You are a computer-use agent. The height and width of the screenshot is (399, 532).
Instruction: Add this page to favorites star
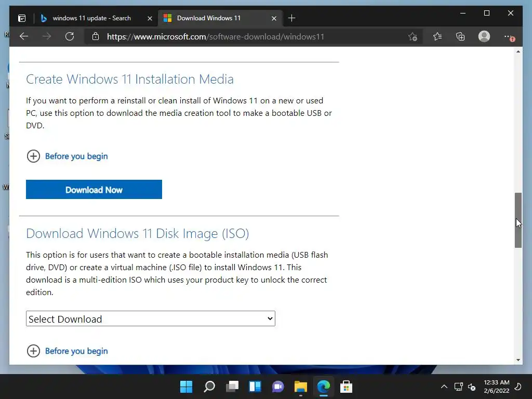click(x=413, y=37)
